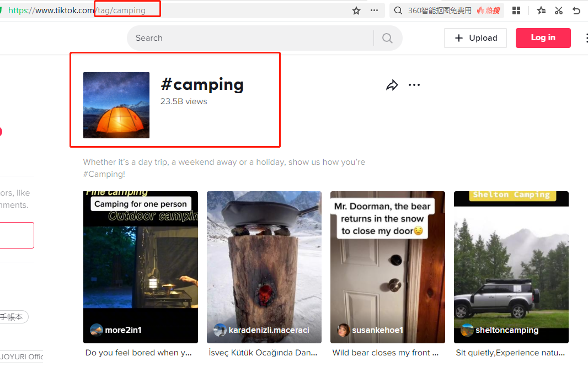
Task: Open the susankehoe1 user profile link
Action: click(377, 330)
